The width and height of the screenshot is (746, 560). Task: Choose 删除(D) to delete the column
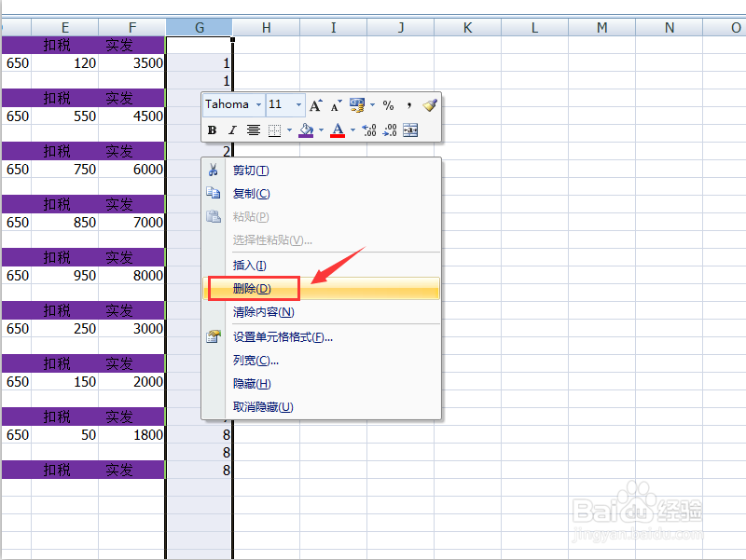click(322, 289)
